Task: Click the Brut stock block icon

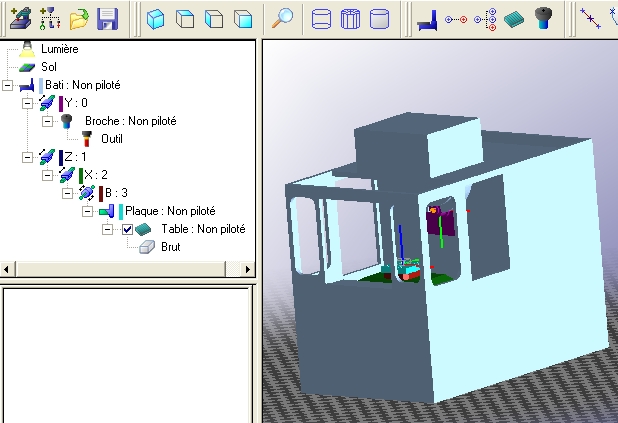Action: click(x=147, y=247)
